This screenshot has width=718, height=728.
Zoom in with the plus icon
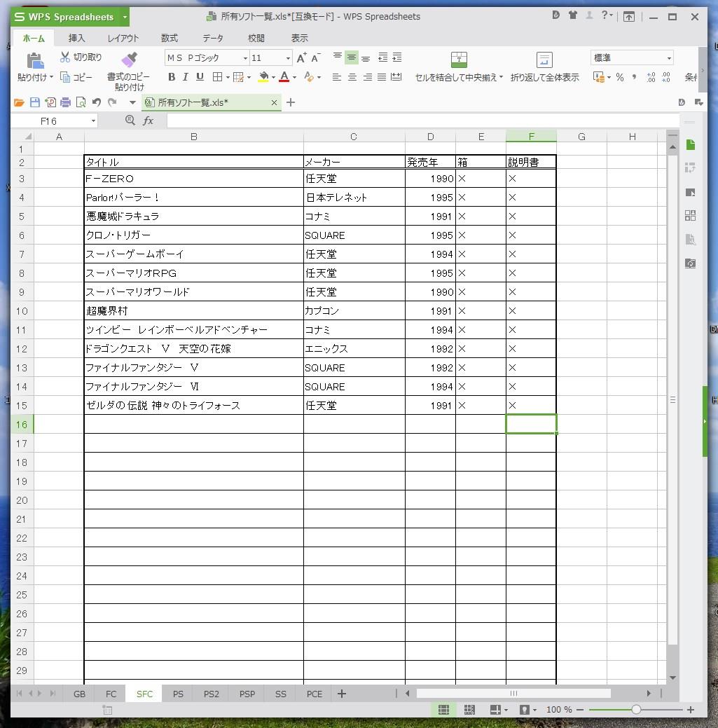click(x=691, y=709)
